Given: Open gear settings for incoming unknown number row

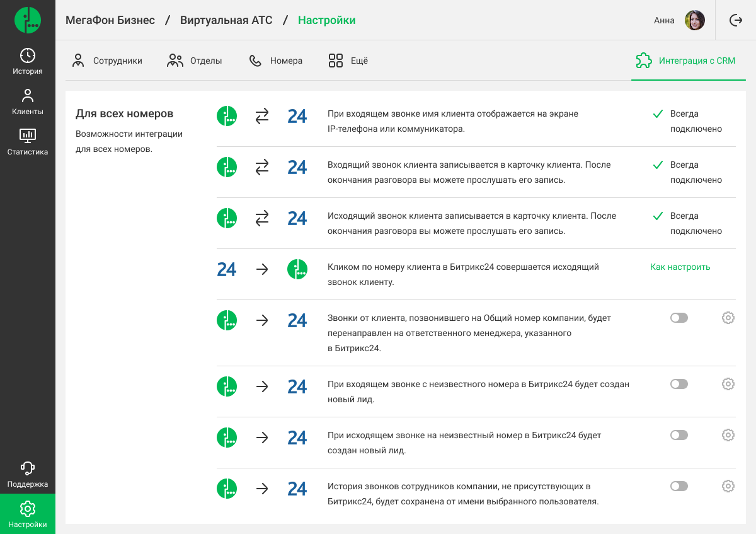Looking at the screenshot, I should point(728,384).
